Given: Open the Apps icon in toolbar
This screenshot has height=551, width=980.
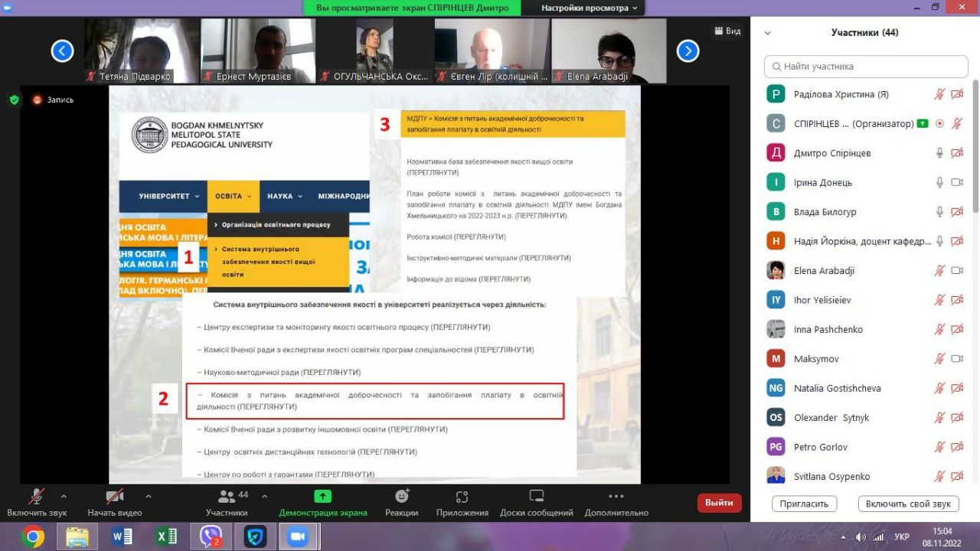Looking at the screenshot, I should tap(461, 497).
